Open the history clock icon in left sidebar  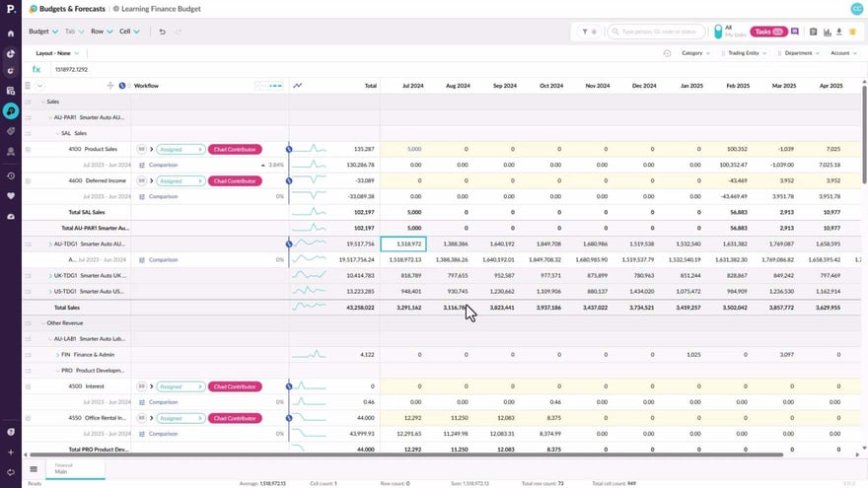coord(11,175)
